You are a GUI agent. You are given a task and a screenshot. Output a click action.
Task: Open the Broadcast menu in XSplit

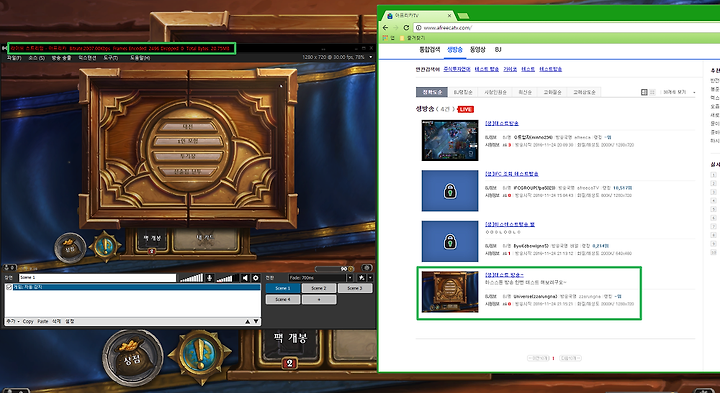point(61,58)
